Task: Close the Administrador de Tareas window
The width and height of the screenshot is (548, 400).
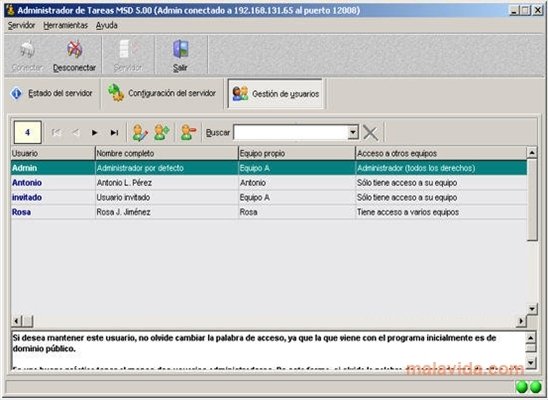Action: [x=538, y=10]
